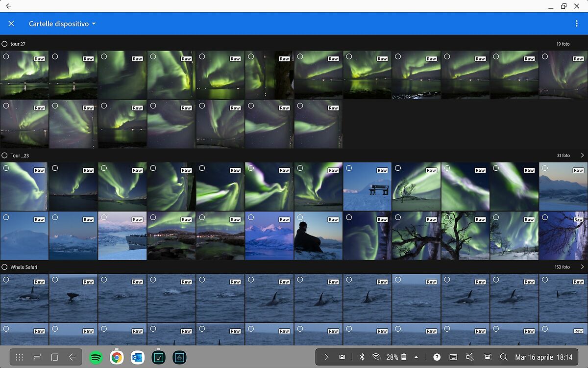Open the three-dot overflow menu
The width and height of the screenshot is (588, 368).
click(576, 24)
